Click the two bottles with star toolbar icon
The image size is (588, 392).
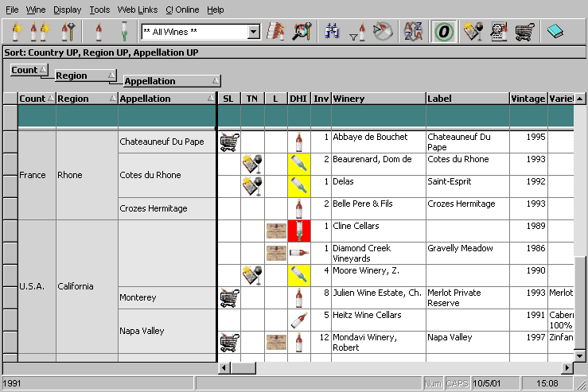point(40,32)
